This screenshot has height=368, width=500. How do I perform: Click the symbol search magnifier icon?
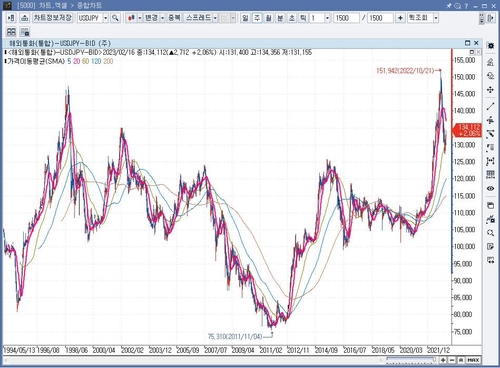115,18
